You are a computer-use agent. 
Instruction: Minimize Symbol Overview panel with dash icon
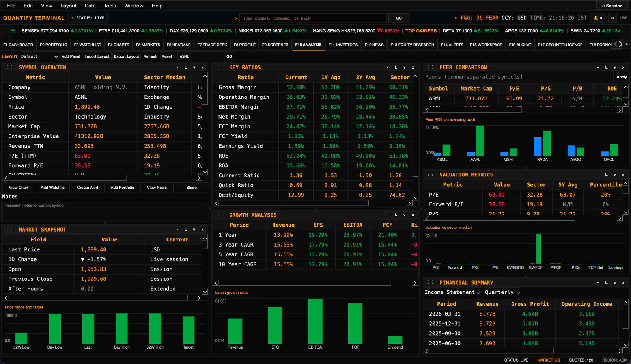coord(177,67)
